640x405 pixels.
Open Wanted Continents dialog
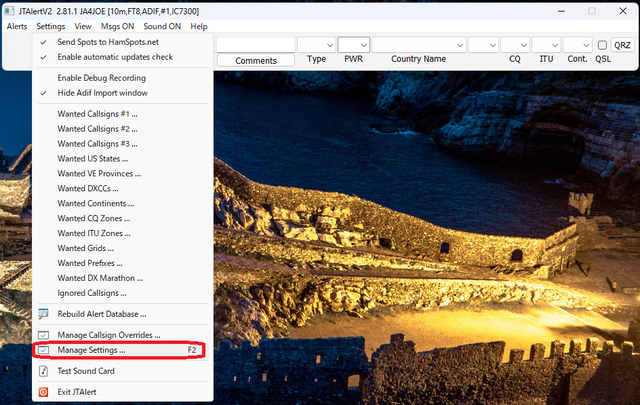(x=122, y=203)
